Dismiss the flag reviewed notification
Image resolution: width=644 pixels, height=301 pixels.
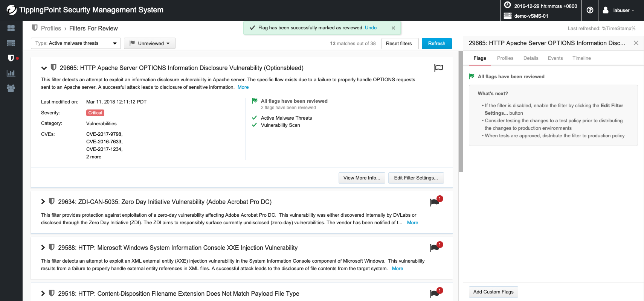tap(393, 28)
